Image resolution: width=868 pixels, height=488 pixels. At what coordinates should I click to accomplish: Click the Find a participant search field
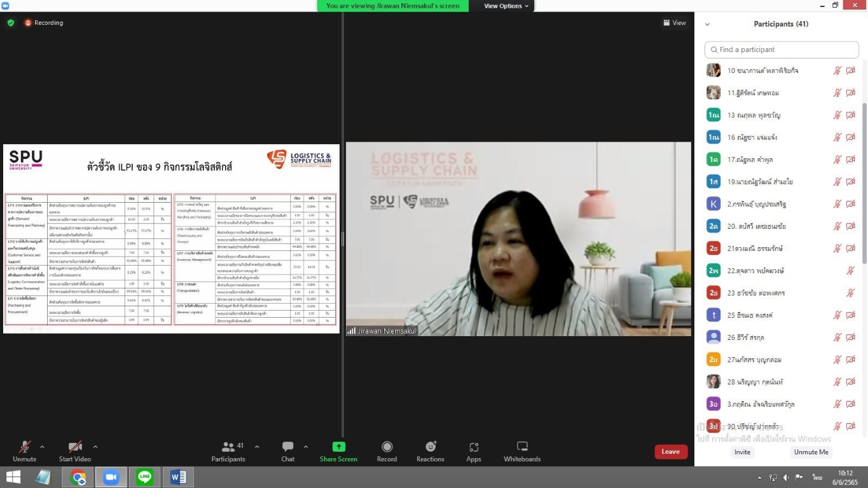click(x=782, y=50)
